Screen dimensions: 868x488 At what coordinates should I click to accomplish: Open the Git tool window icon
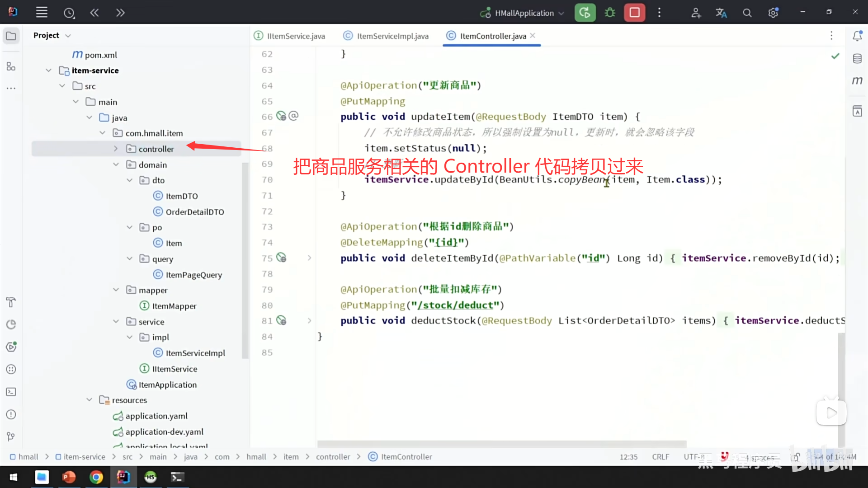click(11, 436)
